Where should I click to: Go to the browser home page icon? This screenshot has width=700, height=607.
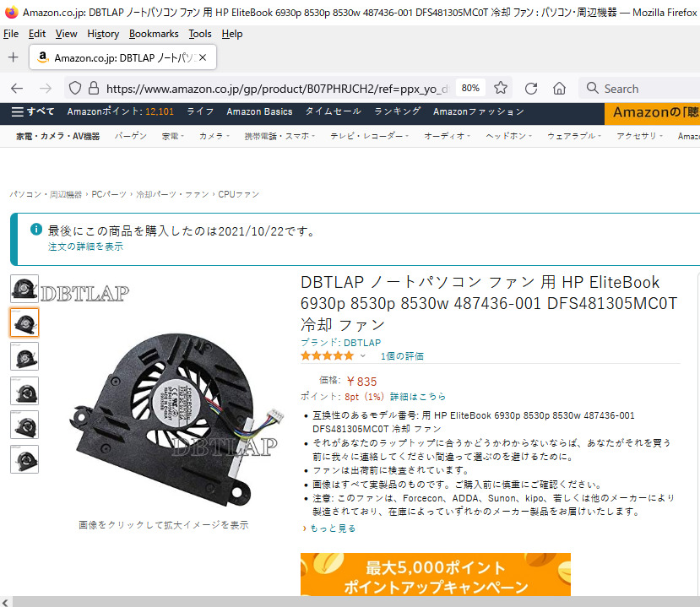click(559, 89)
